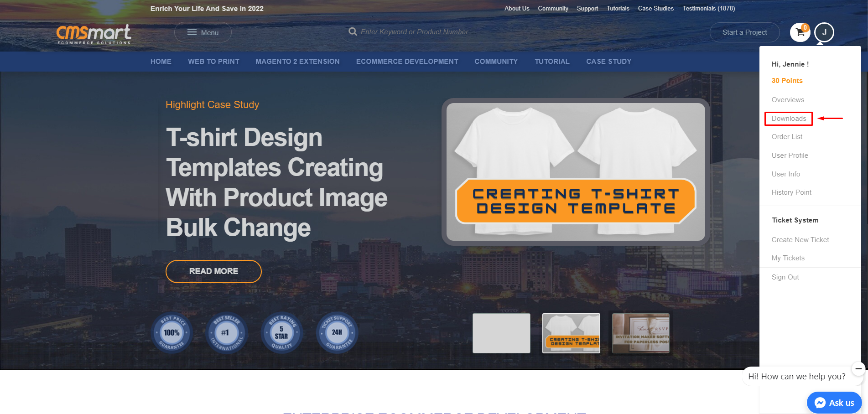The width and height of the screenshot is (868, 414).
Task: Expand the Magento 2 Extension menu
Action: [297, 62]
